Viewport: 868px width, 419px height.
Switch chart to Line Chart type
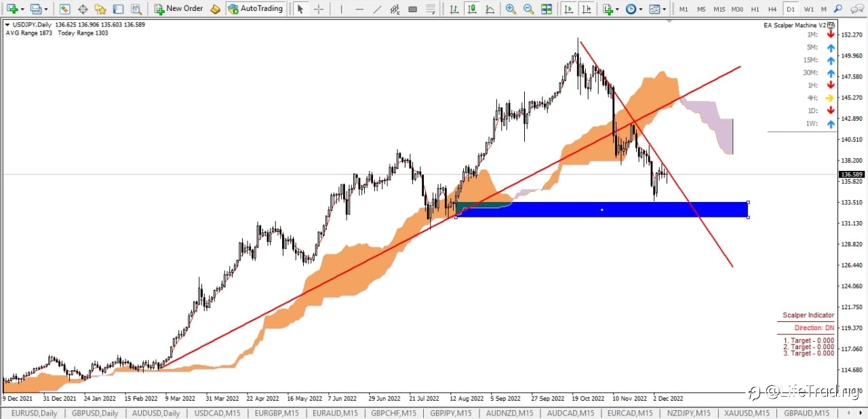click(x=488, y=9)
